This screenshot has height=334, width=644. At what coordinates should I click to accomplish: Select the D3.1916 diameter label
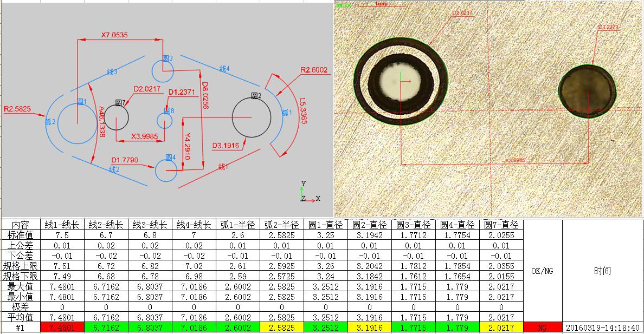[x=225, y=145]
